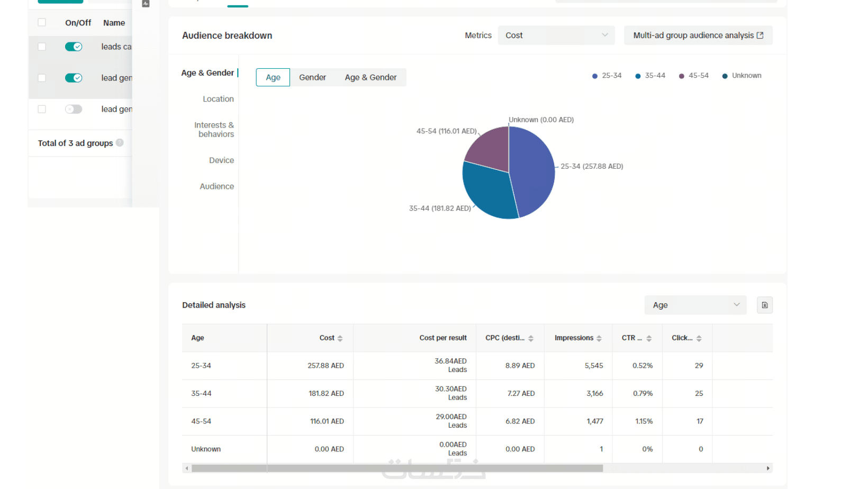Click the '30.30AED Leads' cost per result cell
This screenshot has width=868, height=489.
coord(451,393)
